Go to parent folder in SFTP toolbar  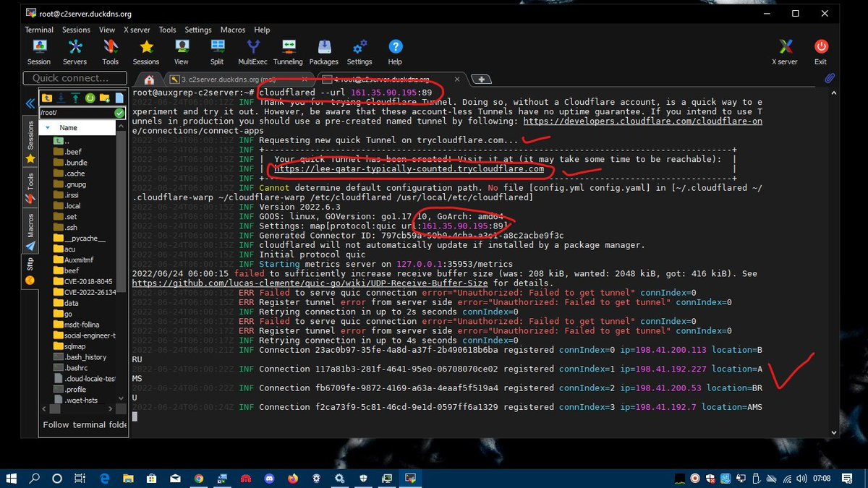click(x=48, y=98)
